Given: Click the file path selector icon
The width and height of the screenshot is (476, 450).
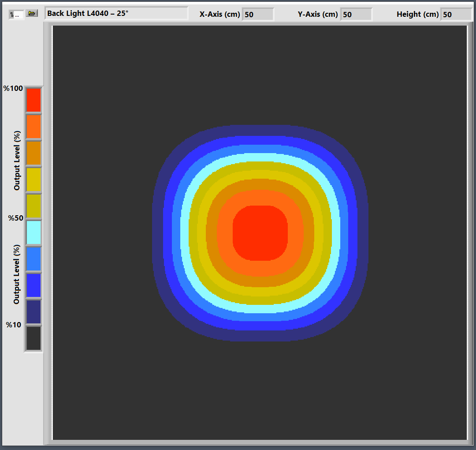Looking at the screenshot, I should click(15, 15).
